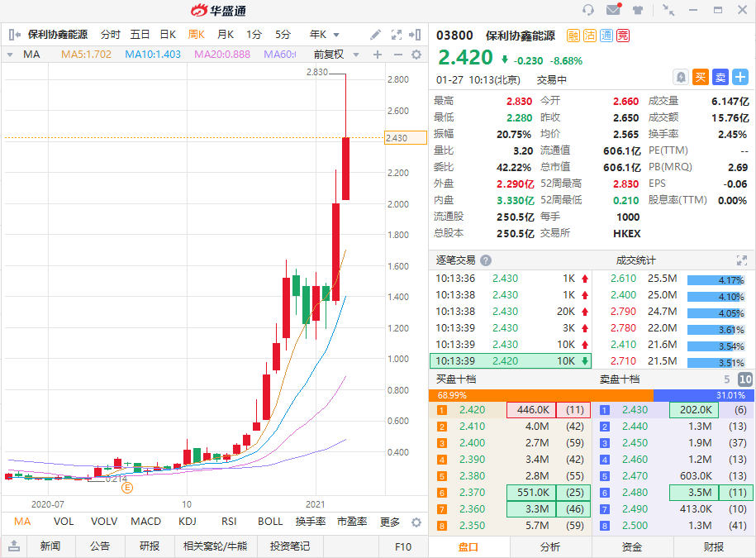This screenshot has width=756, height=558.
Task: Select the 10:13:39 2.420 trade row
Action: point(510,360)
